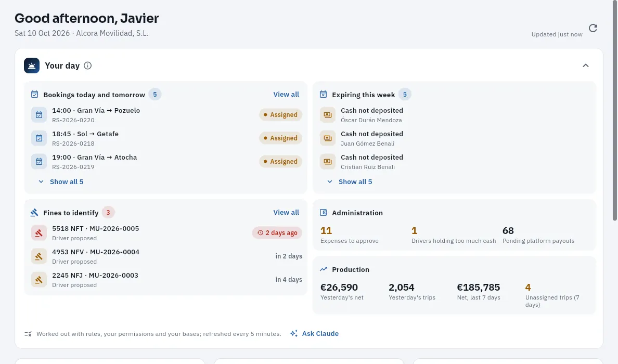Click the Your day sunrise icon
Screen dimensions: 618x364
coord(32,66)
